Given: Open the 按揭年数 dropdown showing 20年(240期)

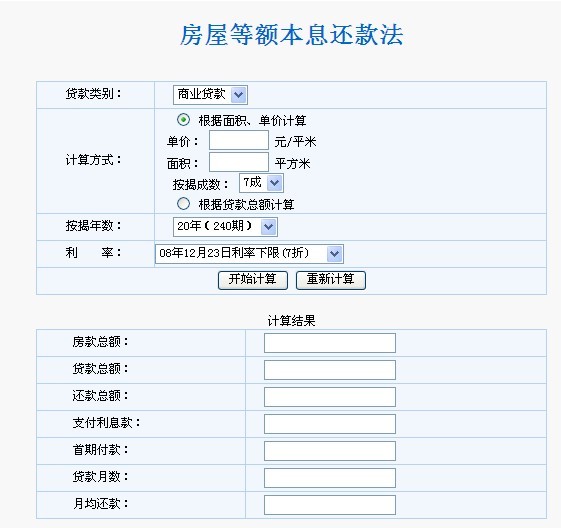Looking at the screenshot, I should pos(225,227).
